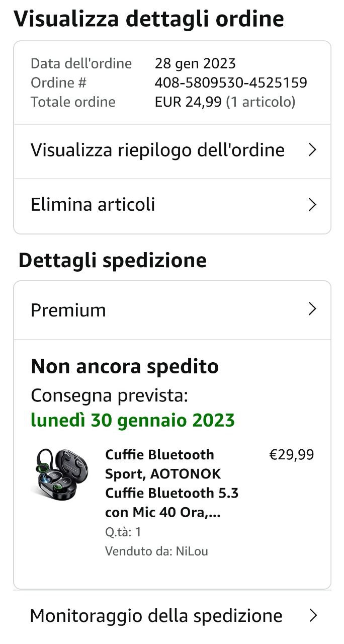Viewport: 344px width, 644px height.
Task: Click the EUR 24,99 order total
Action: pos(188,102)
